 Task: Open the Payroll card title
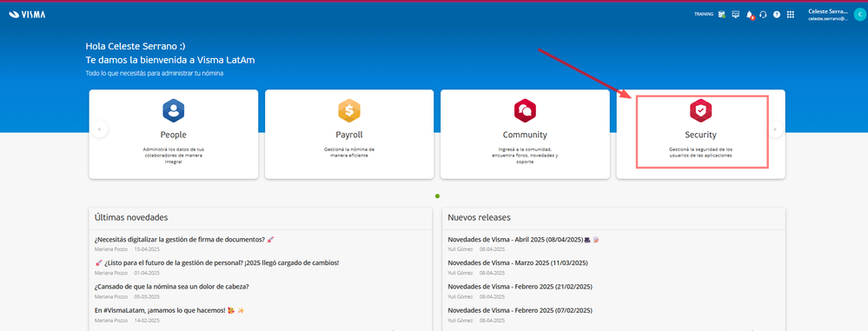tap(349, 135)
